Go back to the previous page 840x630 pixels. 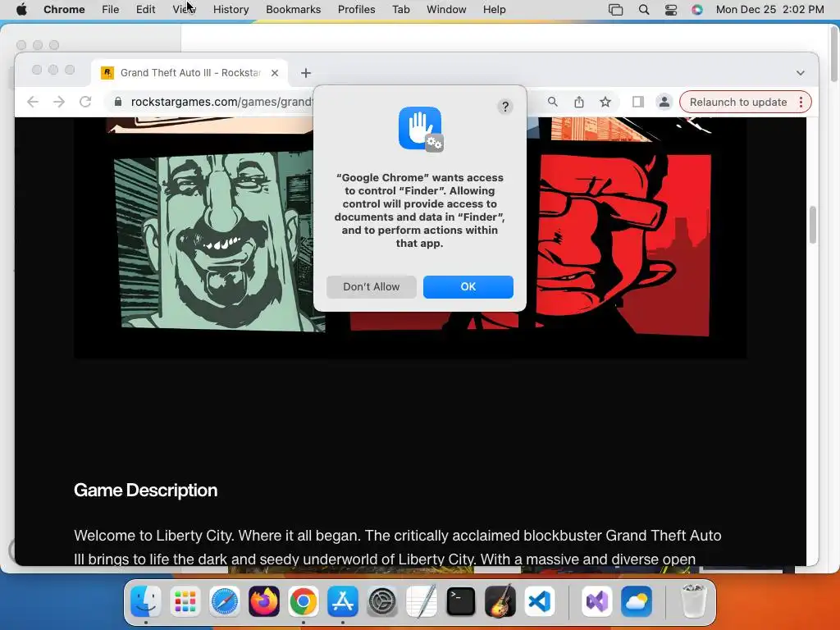tap(33, 102)
